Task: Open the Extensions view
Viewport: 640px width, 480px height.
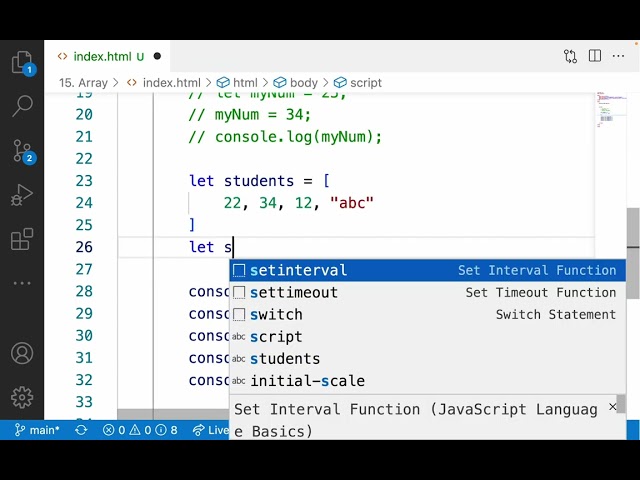Action: tap(22, 239)
